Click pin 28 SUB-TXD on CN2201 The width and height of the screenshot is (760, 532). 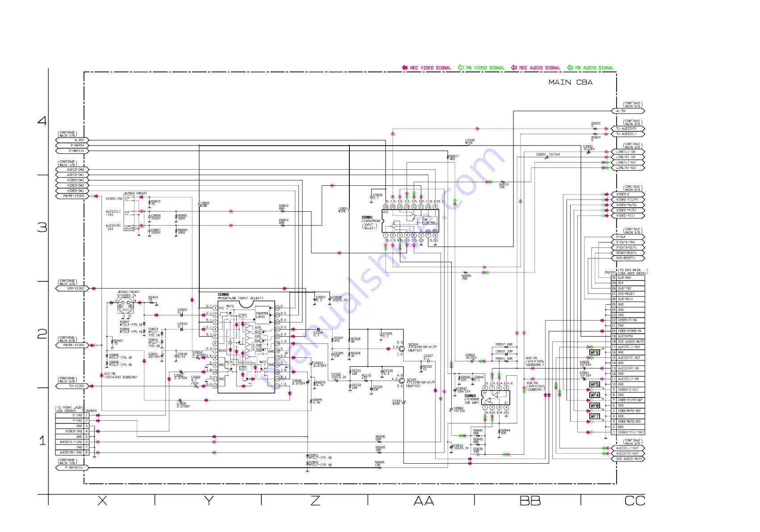[x=628, y=289]
